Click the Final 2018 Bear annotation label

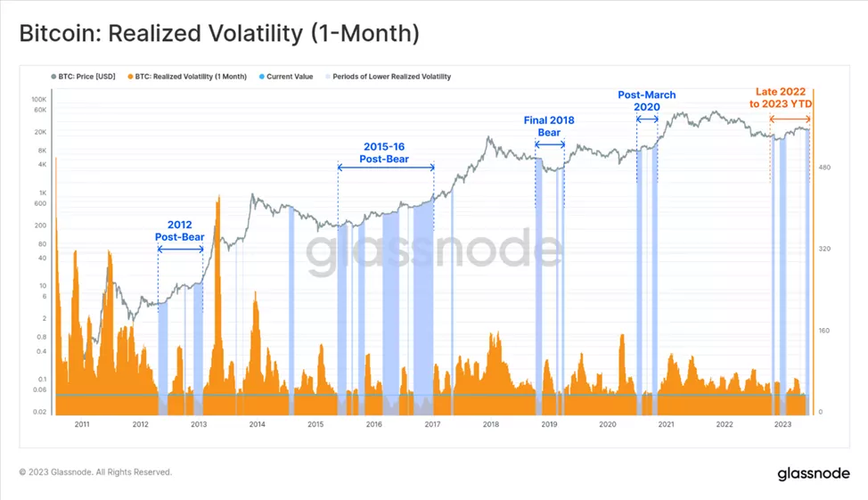549,126
